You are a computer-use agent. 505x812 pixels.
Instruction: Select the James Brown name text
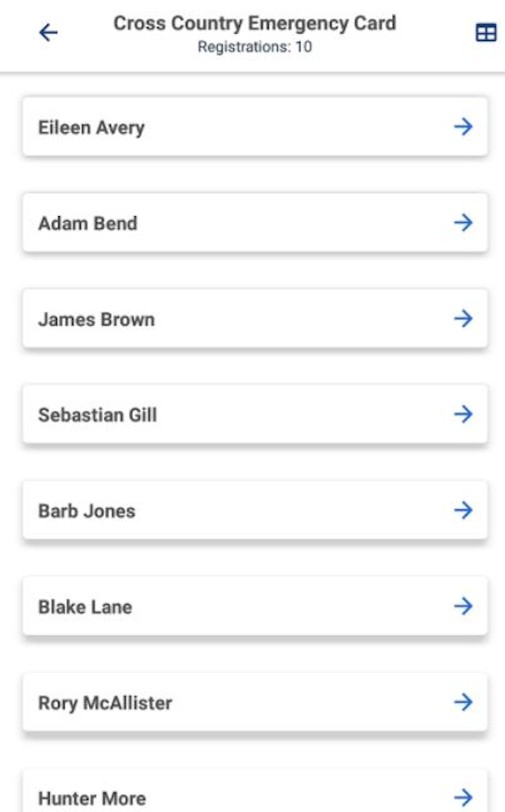(x=96, y=320)
